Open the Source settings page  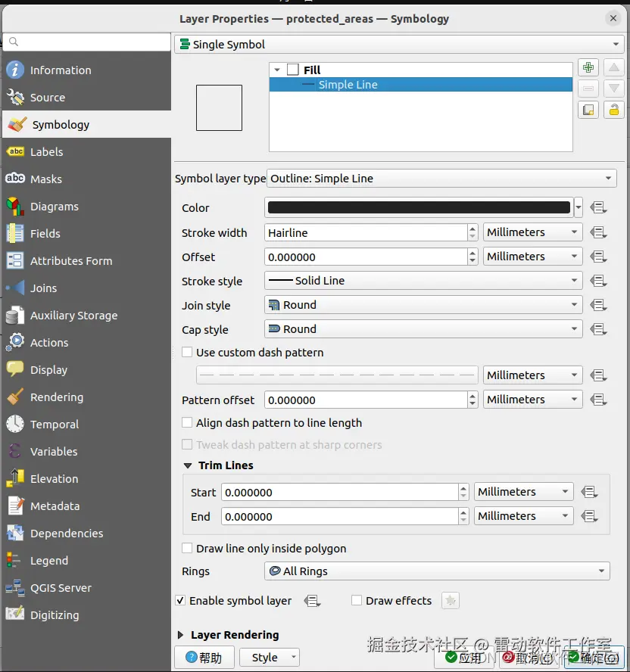point(86,98)
